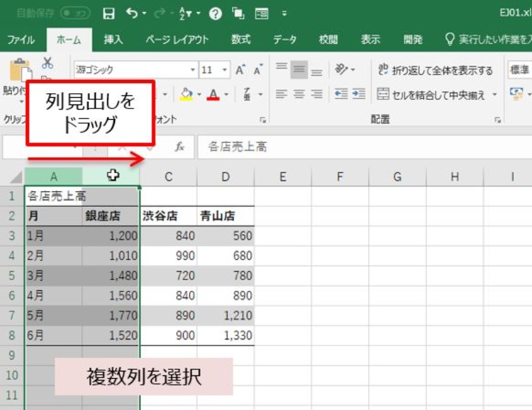Click the red font color A swatch
This screenshot has height=410, width=532.
coord(213,95)
